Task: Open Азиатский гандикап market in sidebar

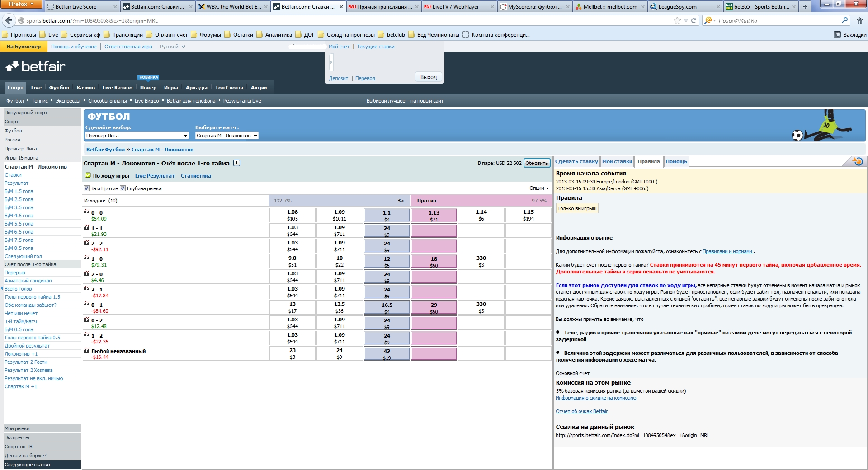Action: click(x=28, y=281)
